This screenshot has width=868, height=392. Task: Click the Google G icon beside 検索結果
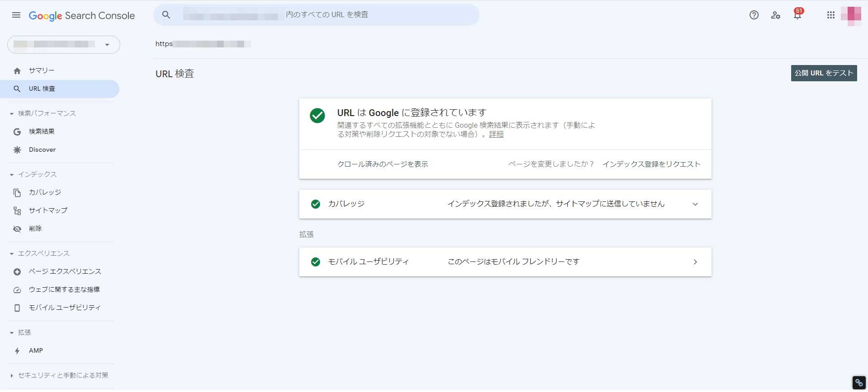[x=17, y=132]
